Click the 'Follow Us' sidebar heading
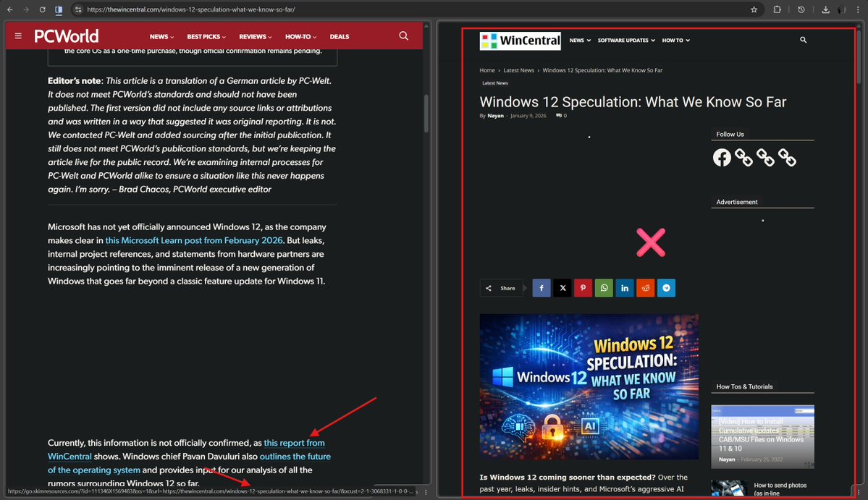Image resolution: width=868 pixels, height=500 pixels. [730, 135]
